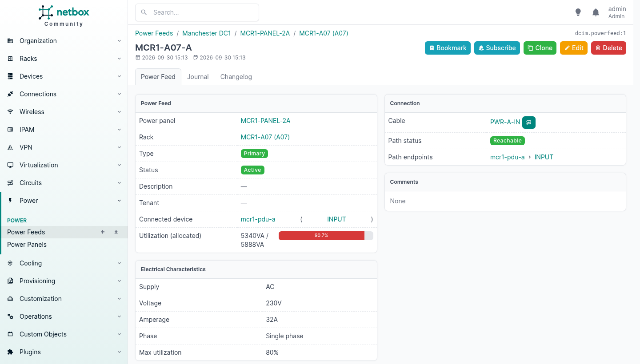The width and height of the screenshot is (640, 364).
Task: Select the Power Feed tab
Action: pyautogui.click(x=158, y=77)
